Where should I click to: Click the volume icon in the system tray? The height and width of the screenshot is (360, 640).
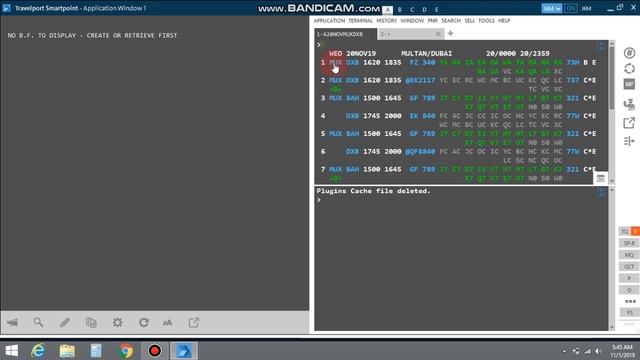click(598, 351)
